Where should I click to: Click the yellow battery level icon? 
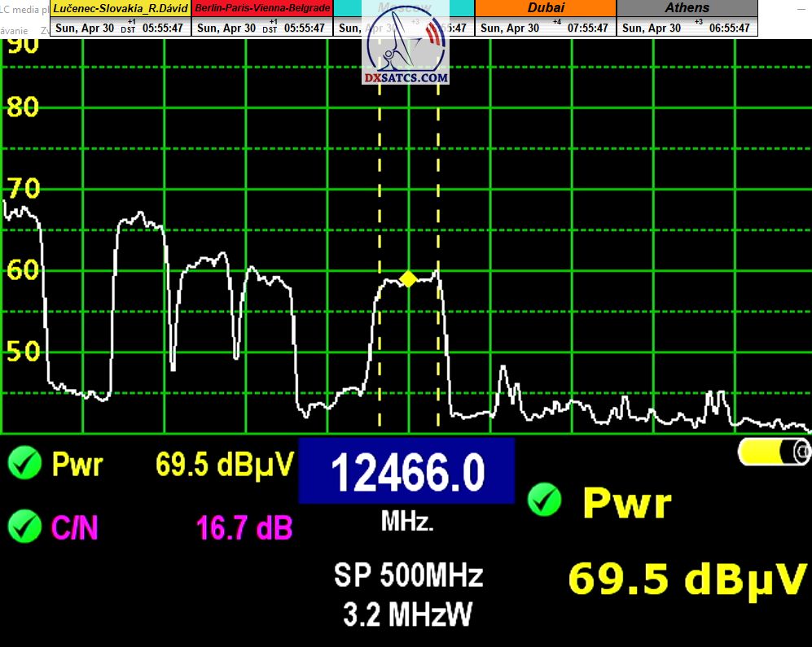[x=774, y=452]
